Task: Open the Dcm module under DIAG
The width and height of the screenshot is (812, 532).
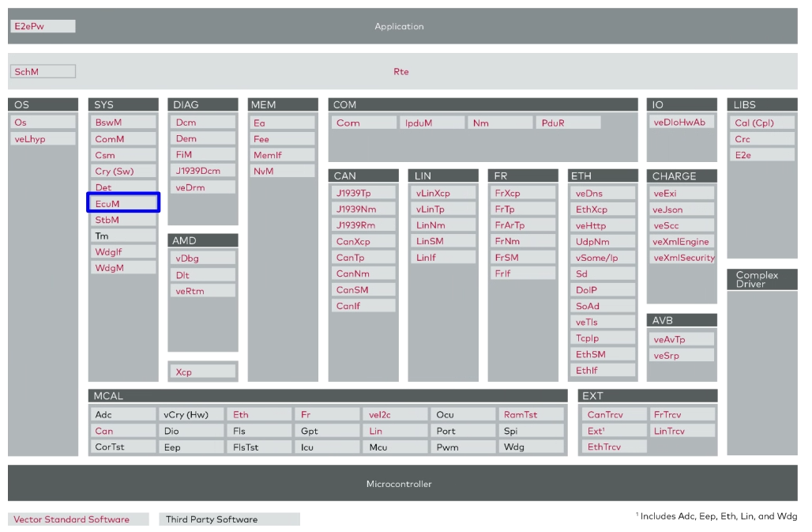Action: [203, 123]
